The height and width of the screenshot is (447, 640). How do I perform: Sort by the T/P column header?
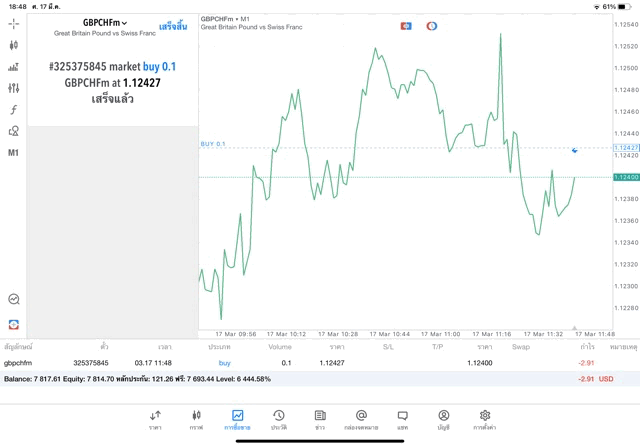[437, 347]
